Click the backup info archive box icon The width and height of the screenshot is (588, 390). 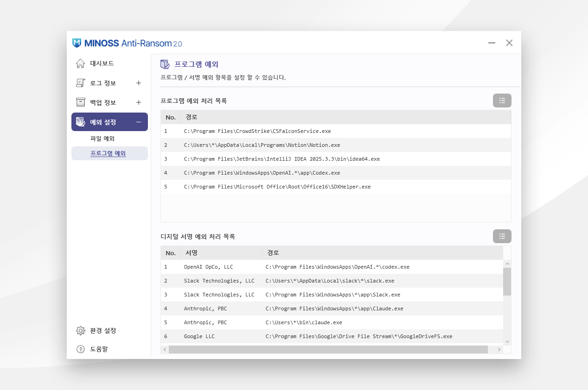point(80,102)
